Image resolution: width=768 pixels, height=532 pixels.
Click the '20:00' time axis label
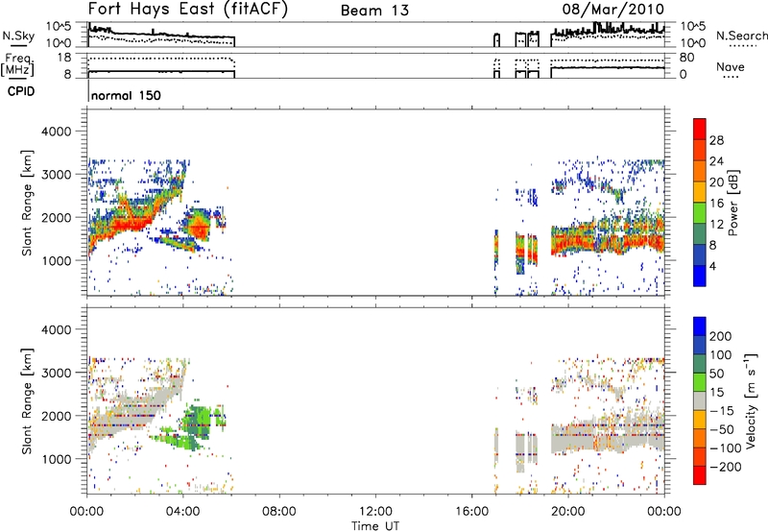pos(567,512)
